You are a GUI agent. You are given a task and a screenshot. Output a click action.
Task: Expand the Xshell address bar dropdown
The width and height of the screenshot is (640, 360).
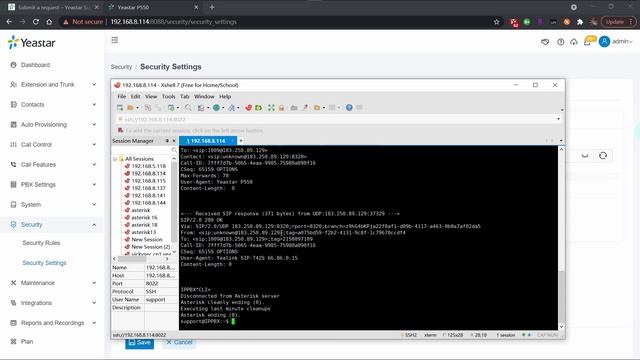[x=558, y=119]
